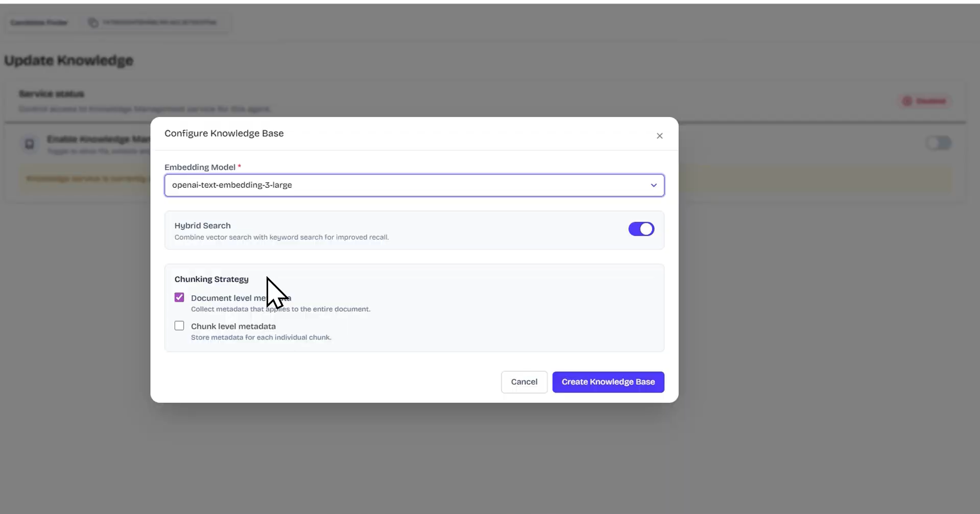
Task: Click Create Knowledge Base button
Action: (x=608, y=382)
